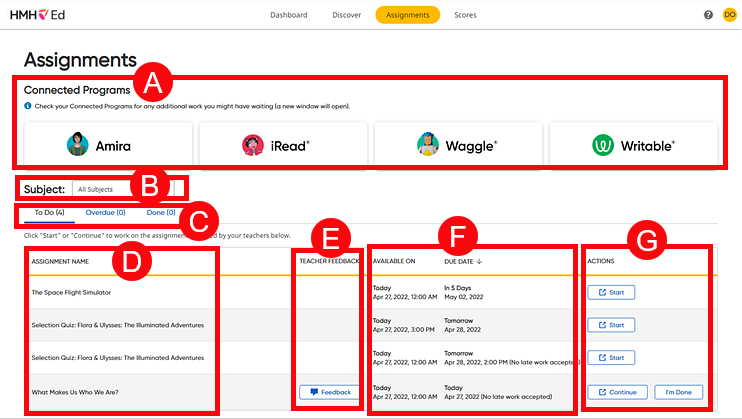Select the highlighted Assignments tab
The height and width of the screenshot is (419, 742).
point(407,15)
